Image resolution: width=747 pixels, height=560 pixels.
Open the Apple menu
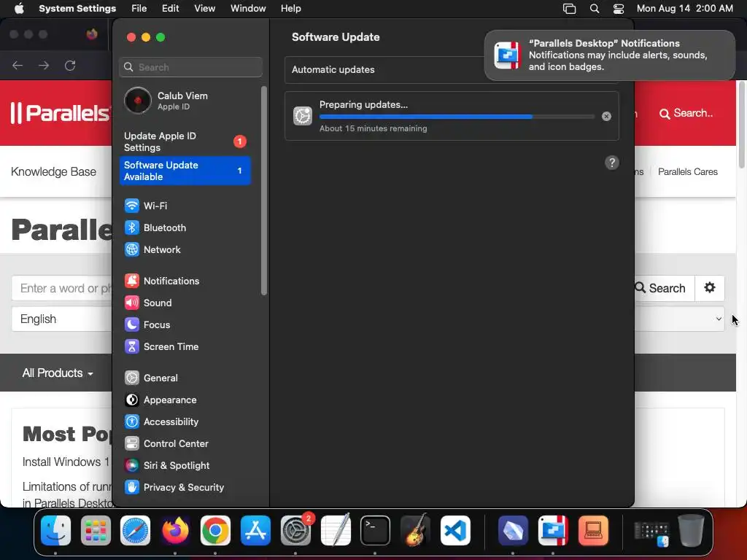(19, 9)
